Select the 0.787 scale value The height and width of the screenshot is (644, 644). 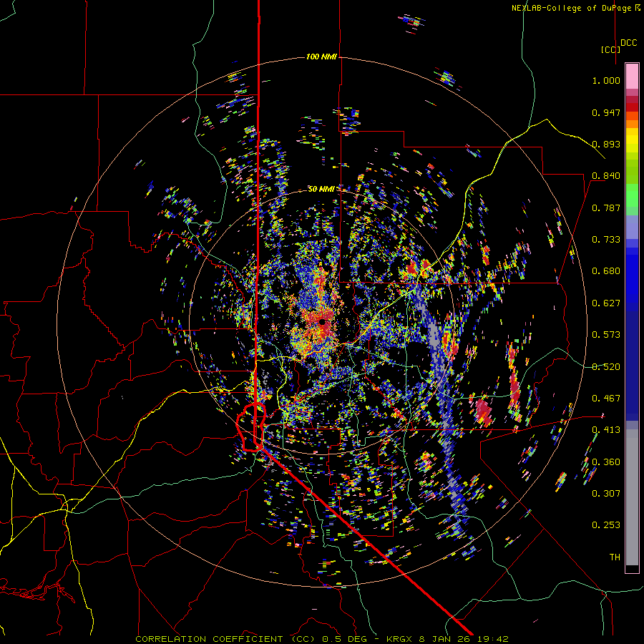606,208
